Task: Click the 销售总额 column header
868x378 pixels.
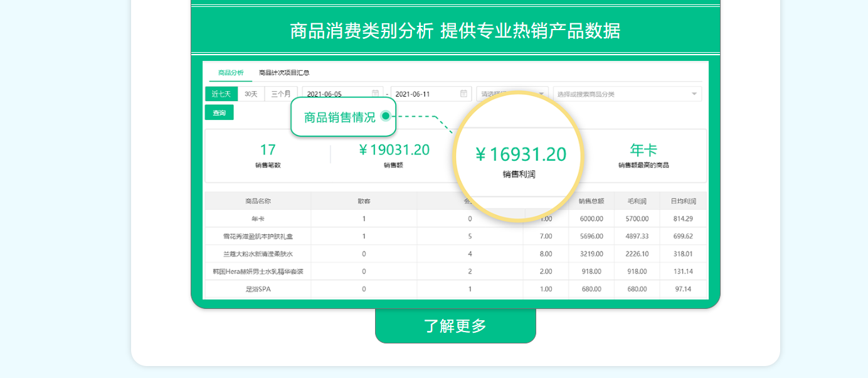Action: pyautogui.click(x=591, y=200)
